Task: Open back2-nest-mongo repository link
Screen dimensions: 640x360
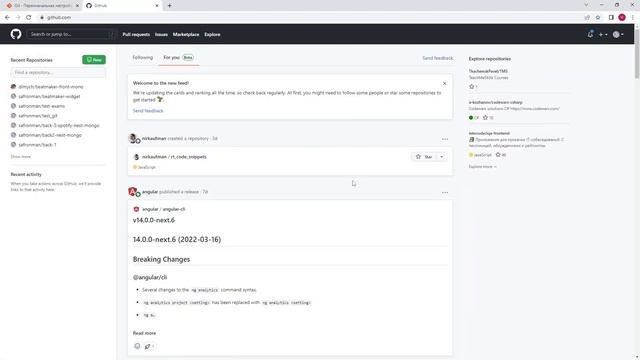Action: click(x=50, y=135)
